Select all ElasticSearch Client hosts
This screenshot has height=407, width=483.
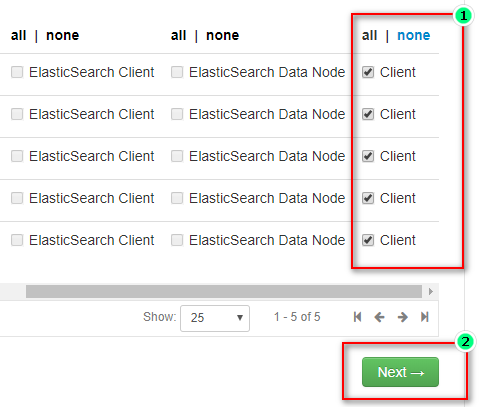(x=18, y=35)
